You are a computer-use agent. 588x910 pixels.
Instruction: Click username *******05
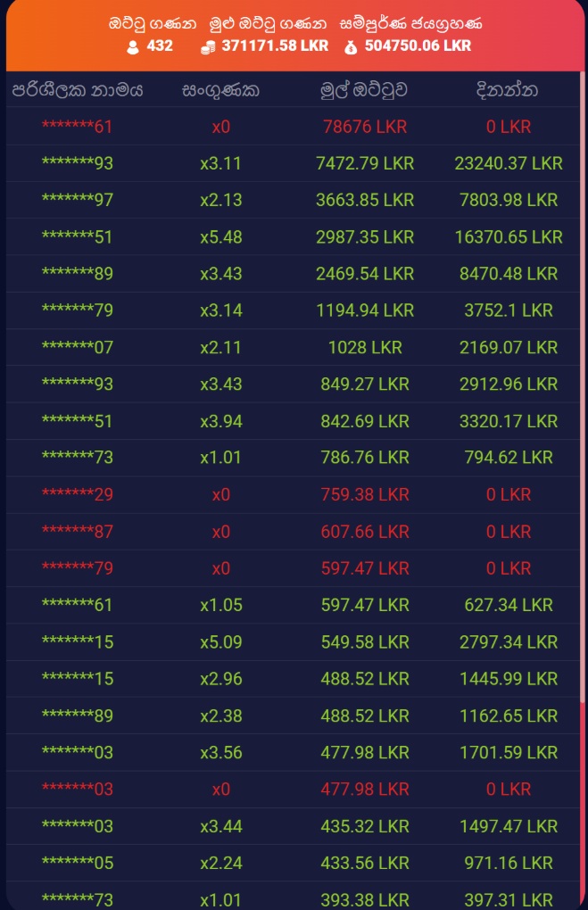[x=78, y=863]
